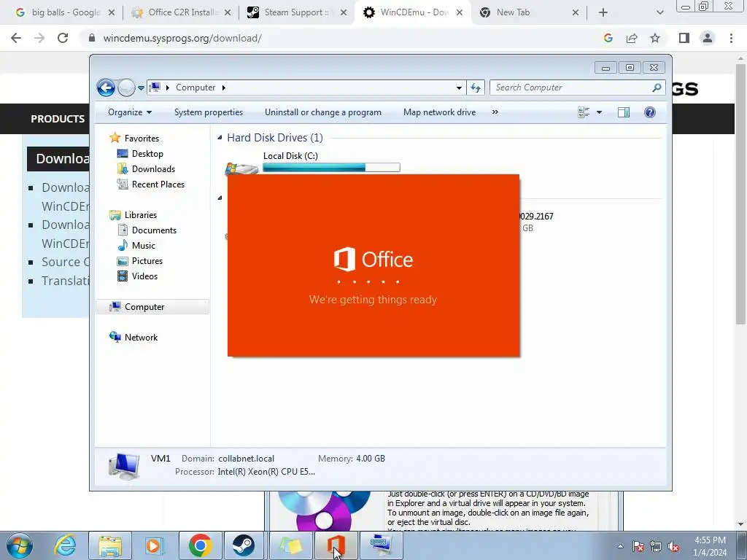Open Windows Media Player from taskbar
This screenshot has height=560, width=747.
pos(155,545)
